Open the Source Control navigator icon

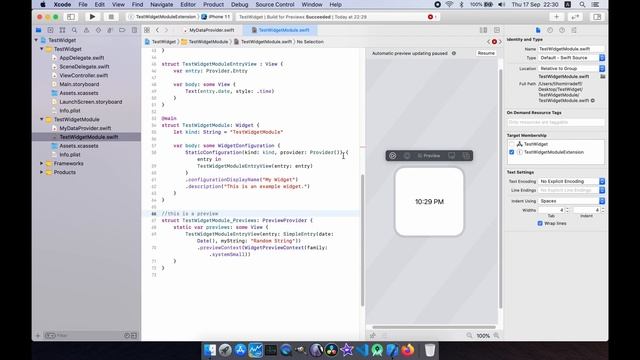[50, 30]
